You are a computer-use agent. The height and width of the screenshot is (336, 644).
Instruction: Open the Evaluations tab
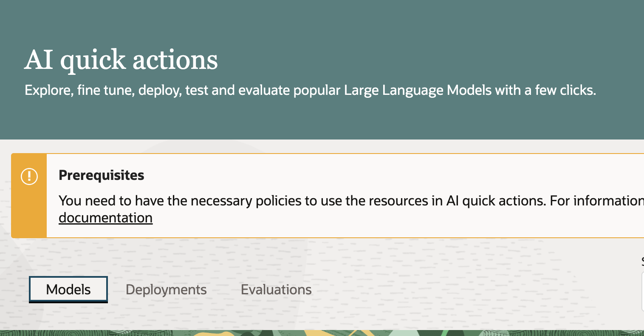tap(276, 290)
